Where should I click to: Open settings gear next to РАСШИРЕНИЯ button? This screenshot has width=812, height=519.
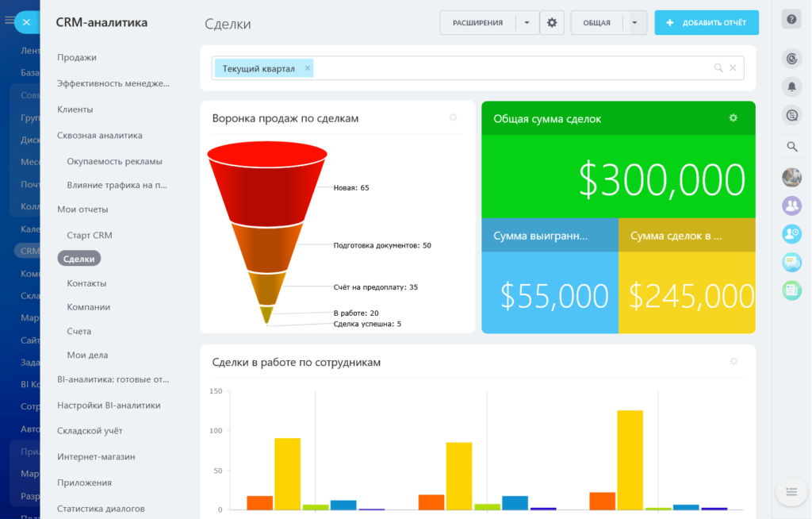point(552,22)
